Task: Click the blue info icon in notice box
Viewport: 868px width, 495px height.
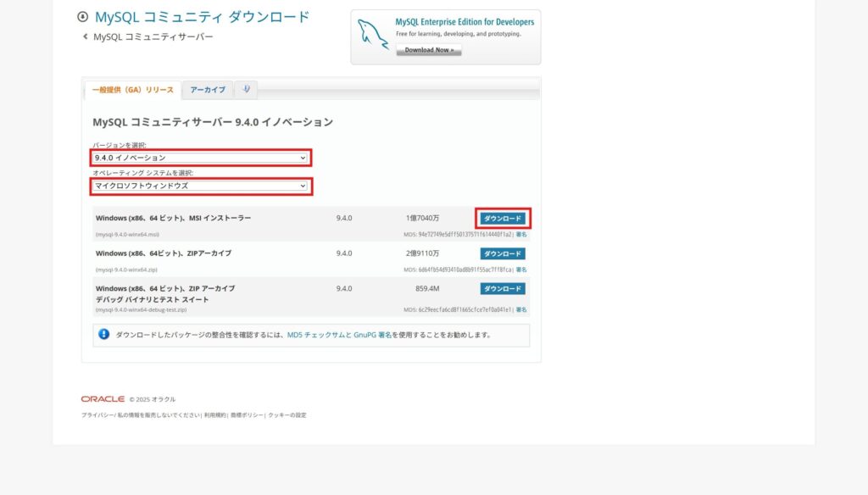Action: (x=104, y=335)
